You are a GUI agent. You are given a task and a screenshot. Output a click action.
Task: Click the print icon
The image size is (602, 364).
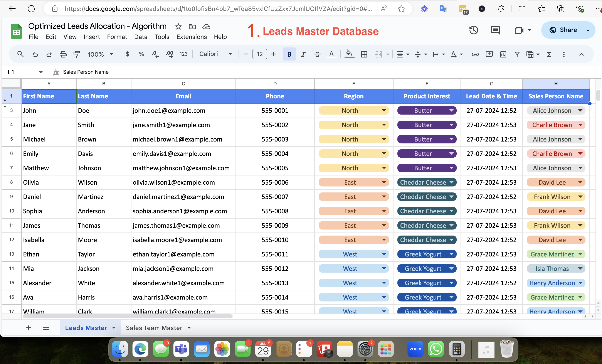(x=63, y=54)
